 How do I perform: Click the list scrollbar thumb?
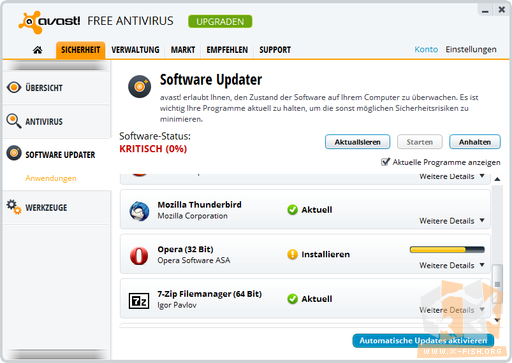tap(497, 284)
